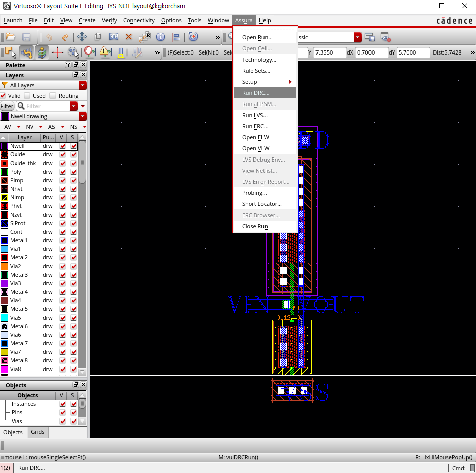Select the Copy tool icon
The height and width of the screenshot is (473, 476).
pos(98,37)
